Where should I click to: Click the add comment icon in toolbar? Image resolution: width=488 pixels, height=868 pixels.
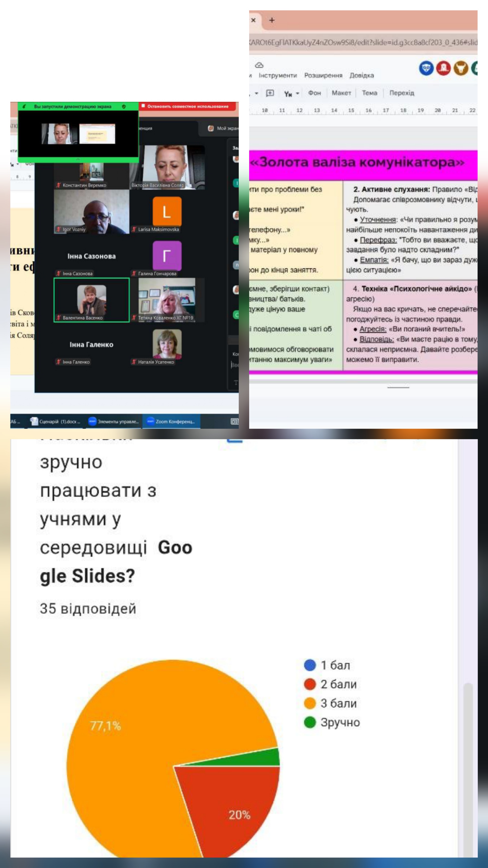[270, 93]
